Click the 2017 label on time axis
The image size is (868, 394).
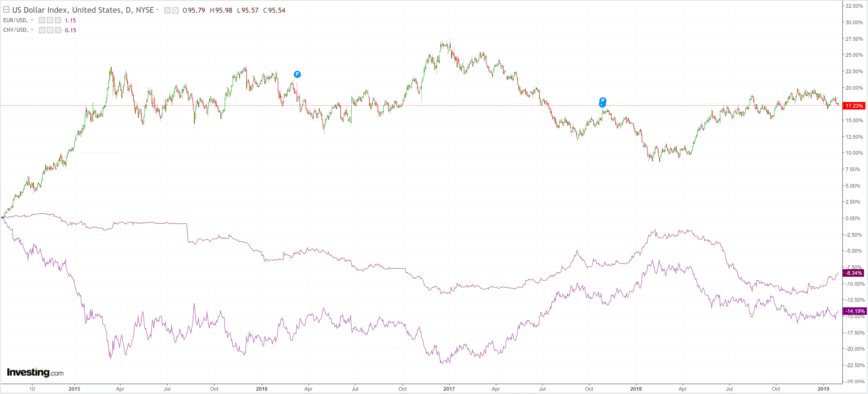click(449, 389)
